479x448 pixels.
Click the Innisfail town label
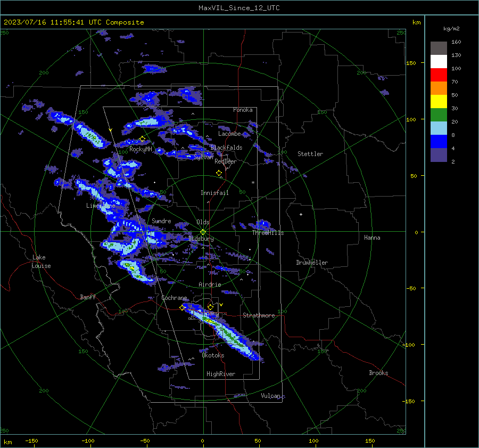[x=214, y=193]
